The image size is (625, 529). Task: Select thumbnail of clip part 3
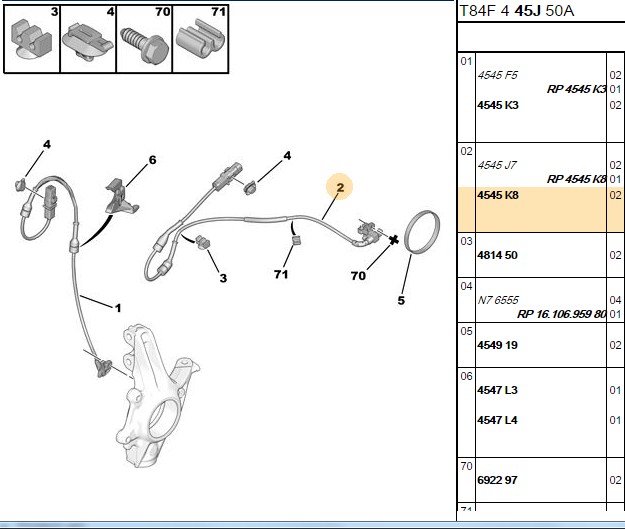click(32, 39)
